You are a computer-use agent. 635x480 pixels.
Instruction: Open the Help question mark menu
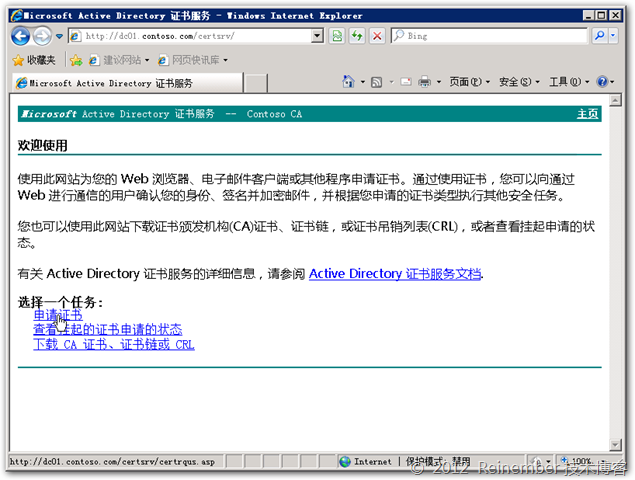(605, 82)
